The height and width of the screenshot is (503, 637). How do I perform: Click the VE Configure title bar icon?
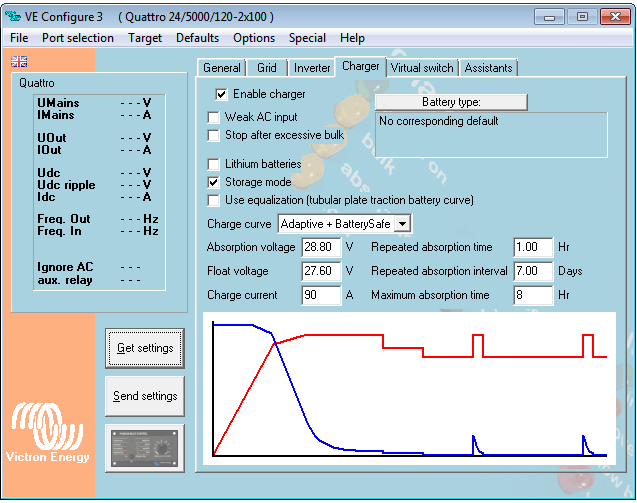pos(13,17)
